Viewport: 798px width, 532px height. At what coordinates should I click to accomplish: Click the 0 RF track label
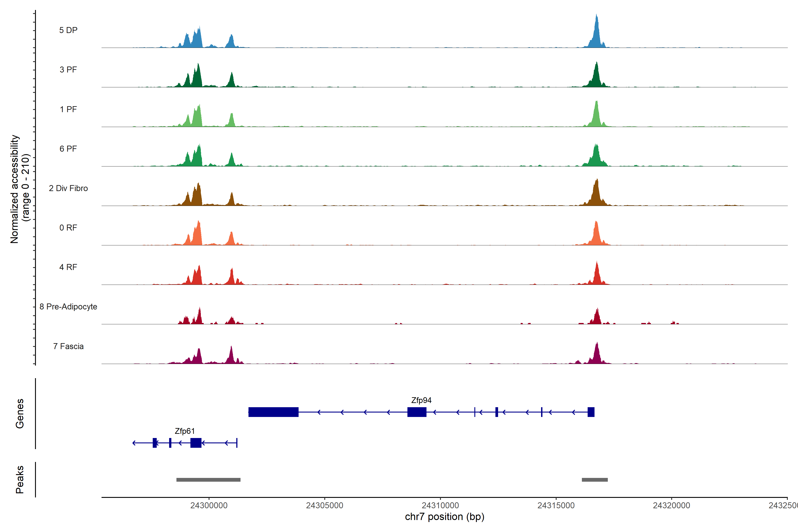[68, 228]
